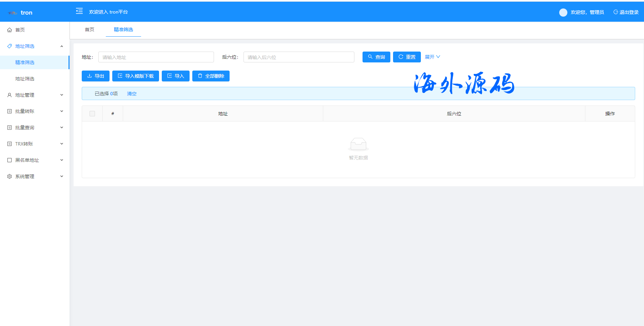Click the tron logo icon
Image resolution: width=644 pixels, height=326 pixels.
(x=13, y=13)
